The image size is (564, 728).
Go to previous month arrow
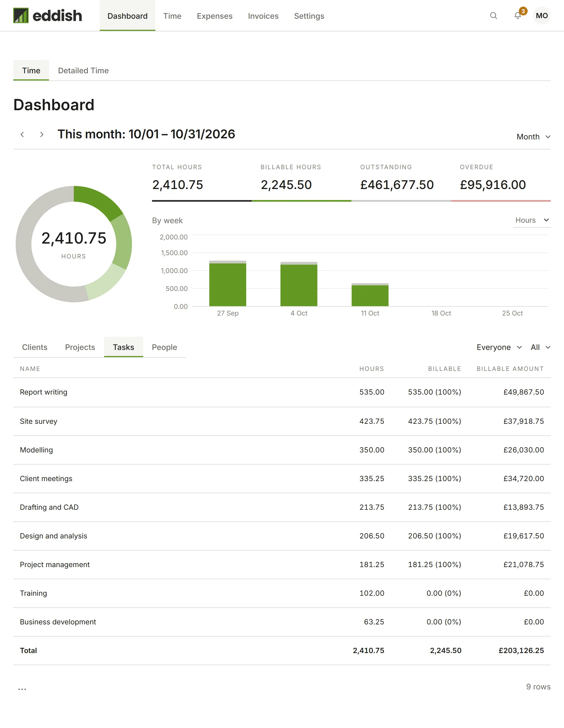click(22, 134)
